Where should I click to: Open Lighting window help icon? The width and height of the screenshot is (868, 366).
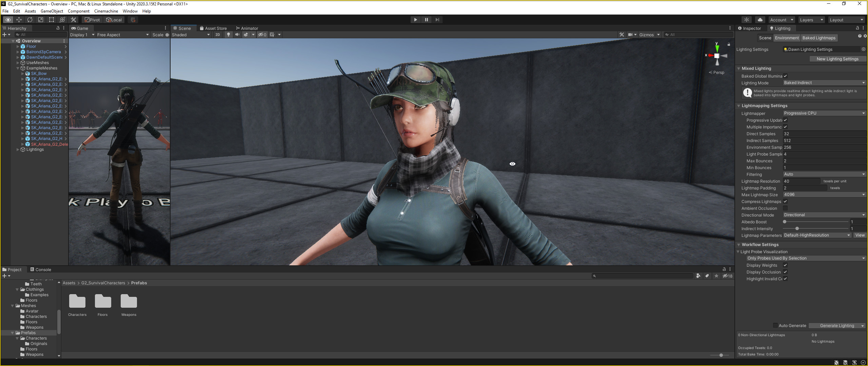860,36
